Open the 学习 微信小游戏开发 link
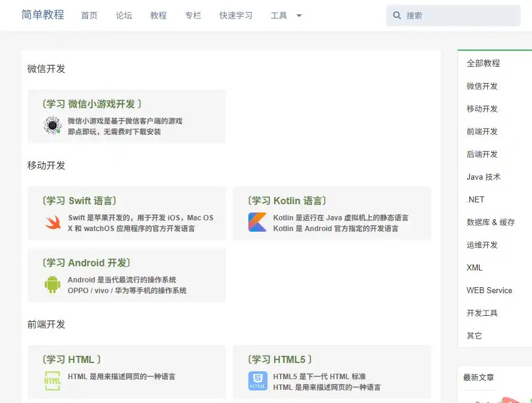The image size is (532, 403). [x=92, y=104]
